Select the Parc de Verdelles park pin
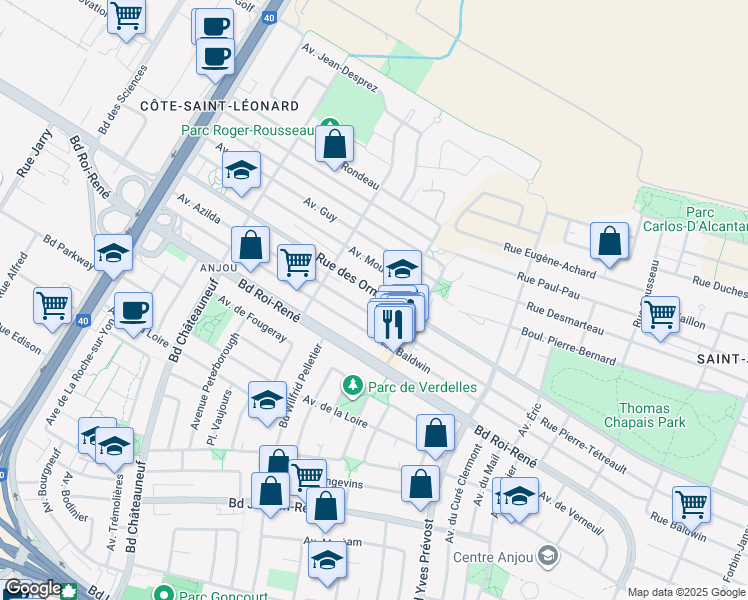The width and height of the screenshot is (748, 600). (x=351, y=385)
